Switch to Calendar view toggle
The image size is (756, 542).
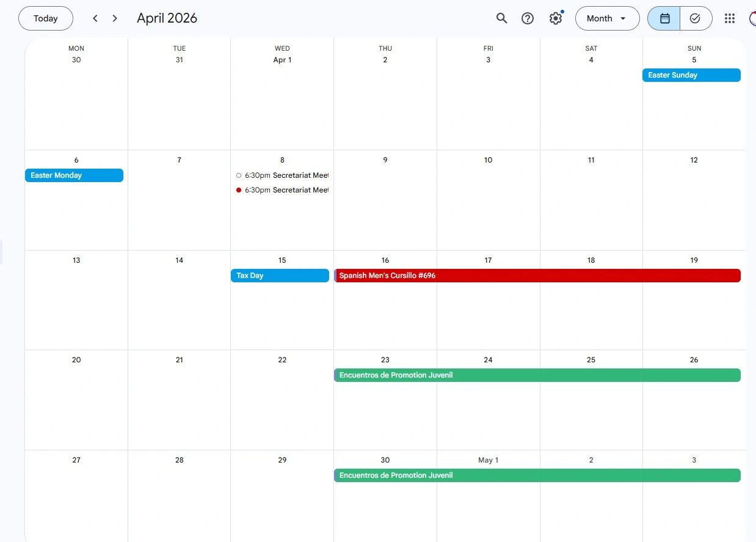point(664,18)
